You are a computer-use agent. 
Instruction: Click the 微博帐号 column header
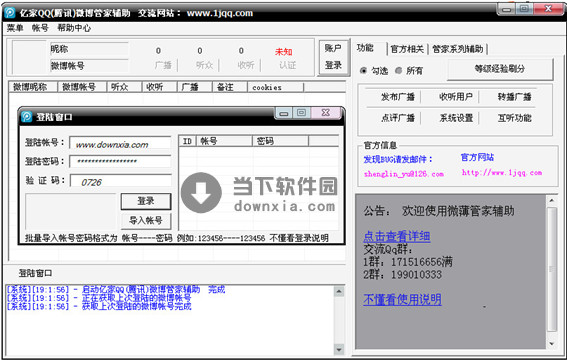[82, 87]
